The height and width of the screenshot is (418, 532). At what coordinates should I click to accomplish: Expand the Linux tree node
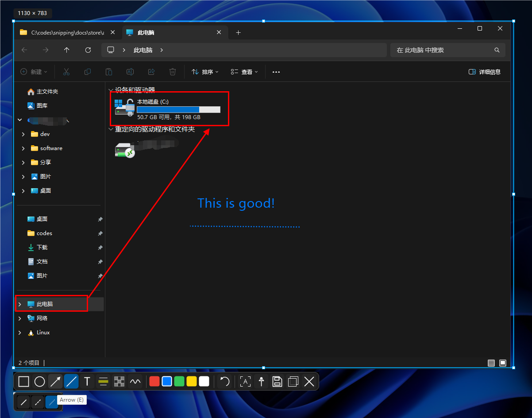tap(19, 333)
